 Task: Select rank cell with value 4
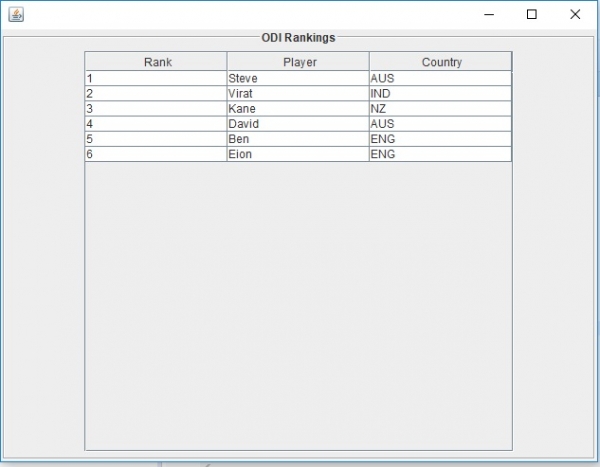[156, 124]
